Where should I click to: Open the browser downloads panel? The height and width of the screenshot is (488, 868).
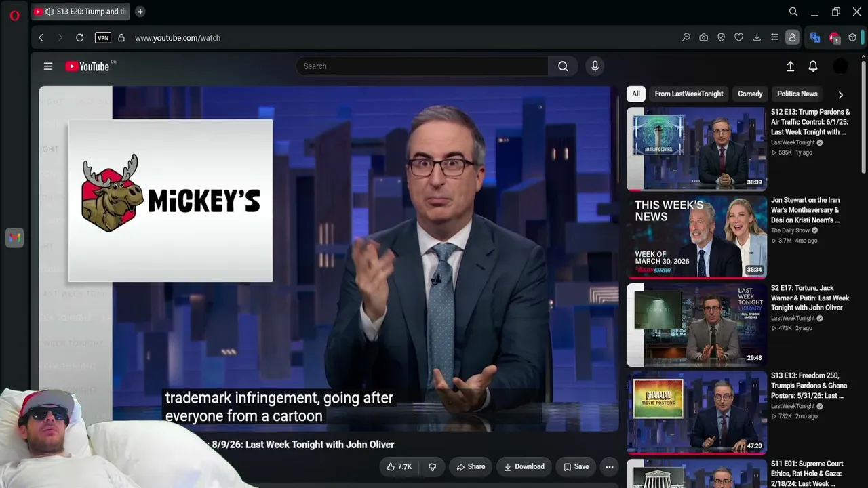click(x=757, y=38)
